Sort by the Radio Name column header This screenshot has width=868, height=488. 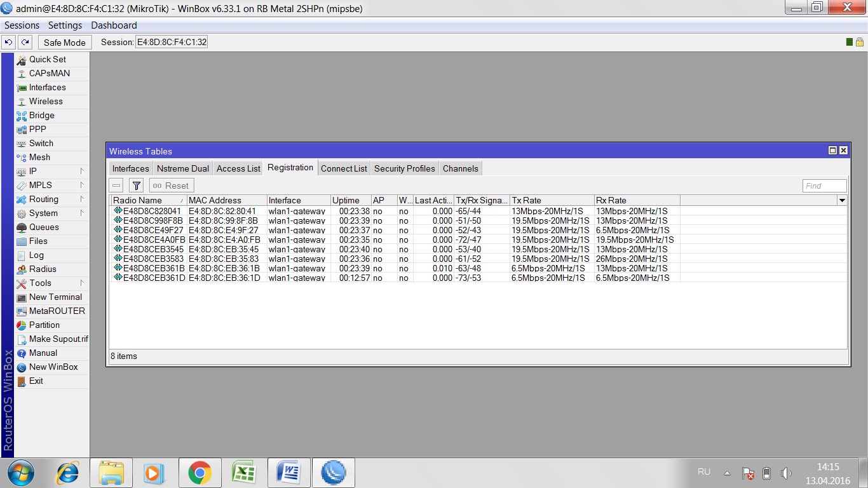tap(149, 200)
